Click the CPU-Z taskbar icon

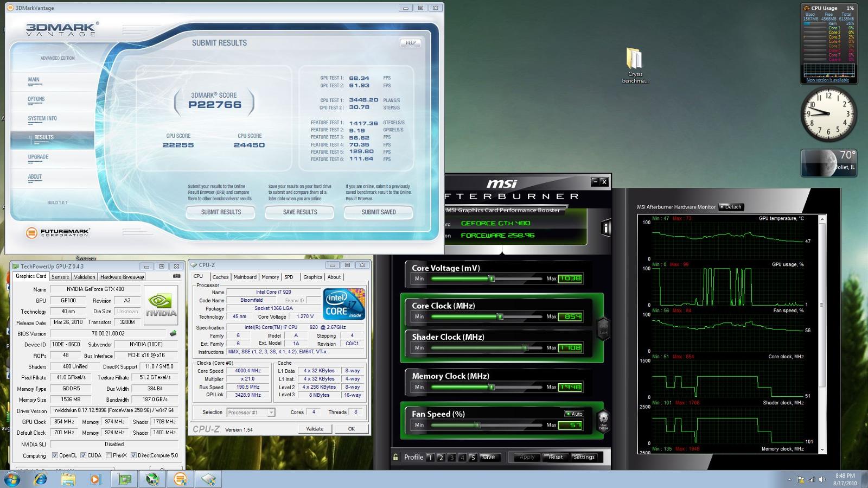point(208,479)
